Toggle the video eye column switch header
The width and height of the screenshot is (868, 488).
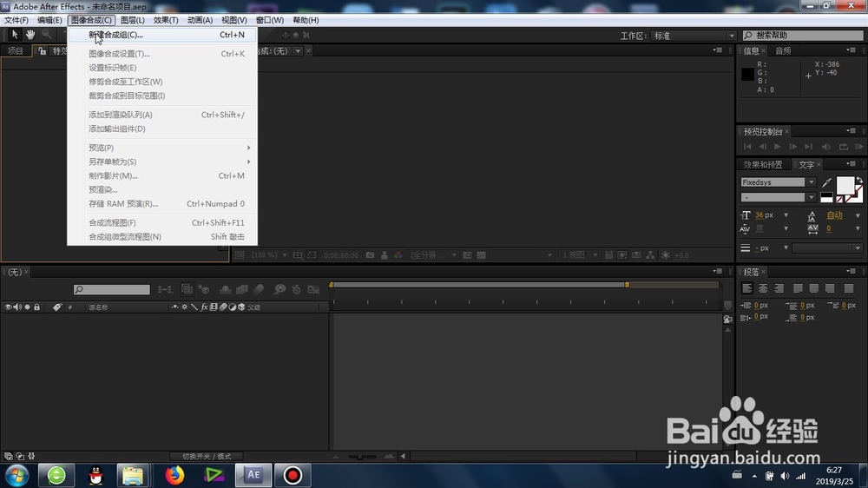click(x=9, y=307)
